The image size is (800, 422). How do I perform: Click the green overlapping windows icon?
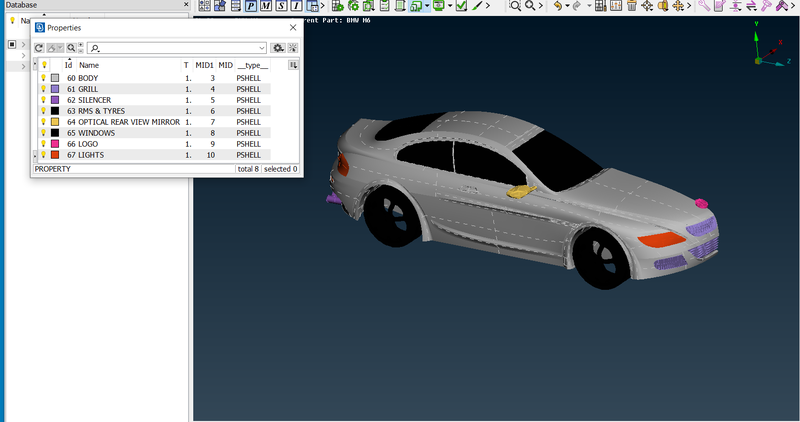416,6
